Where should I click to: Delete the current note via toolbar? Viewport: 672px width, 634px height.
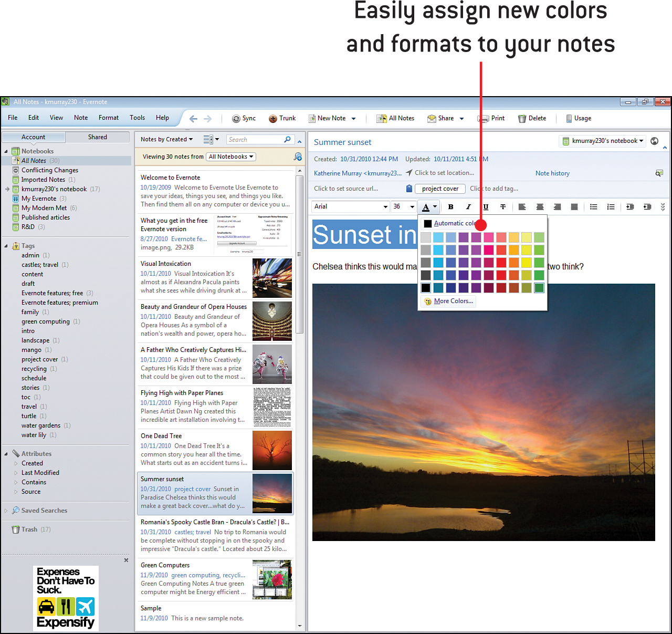532,119
